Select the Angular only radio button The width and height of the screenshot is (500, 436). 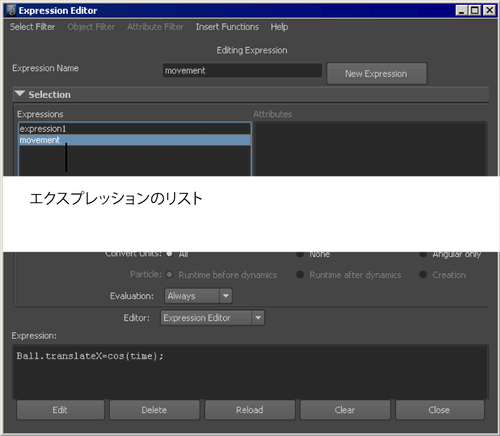(x=423, y=254)
